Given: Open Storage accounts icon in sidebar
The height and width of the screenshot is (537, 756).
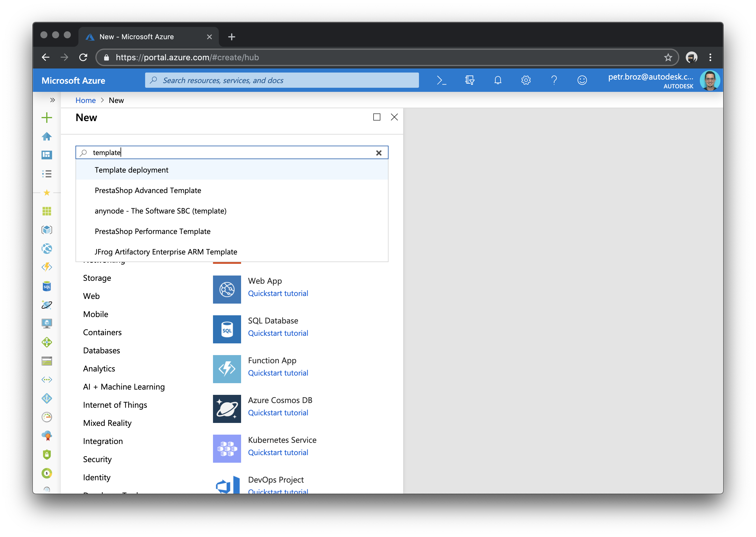Looking at the screenshot, I should (47, 361).
